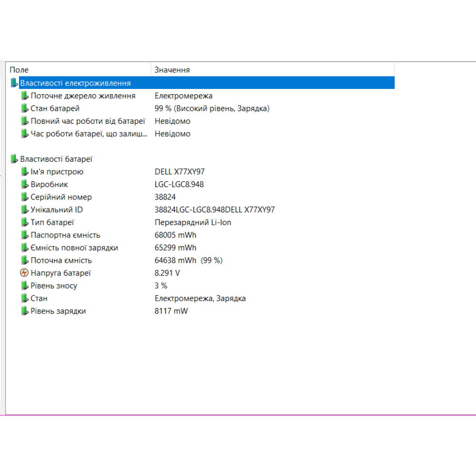476x476 pixels.
Task: Select the Тип батареї row
Action: (x=52, y=222)
